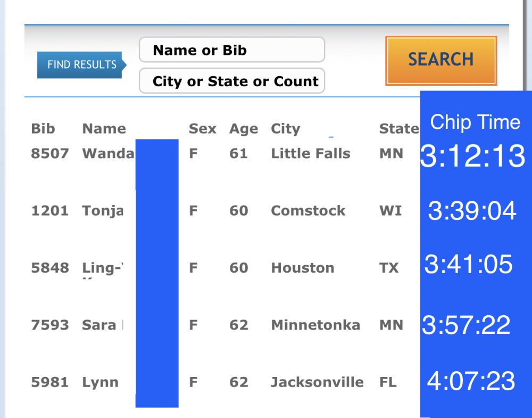Open Lynn's result row name
The image size is (532, 418).
point(100,382)
